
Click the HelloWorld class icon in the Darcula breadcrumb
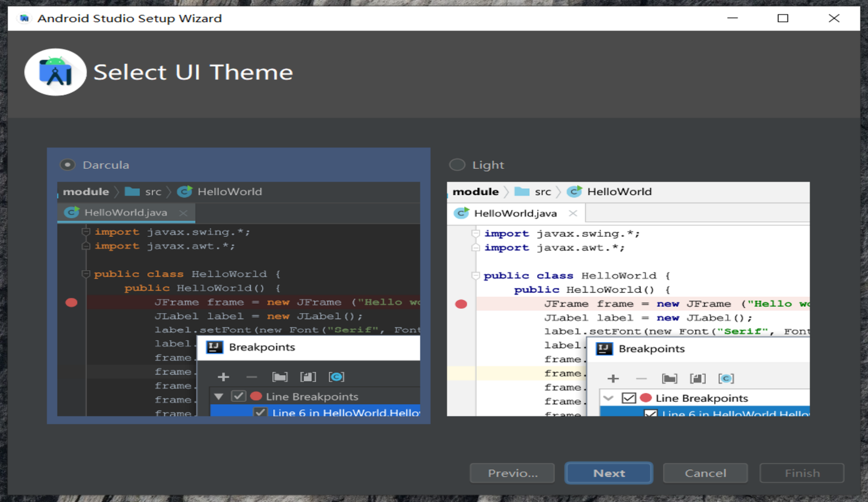pyautogui.click(x=184, y=191)
